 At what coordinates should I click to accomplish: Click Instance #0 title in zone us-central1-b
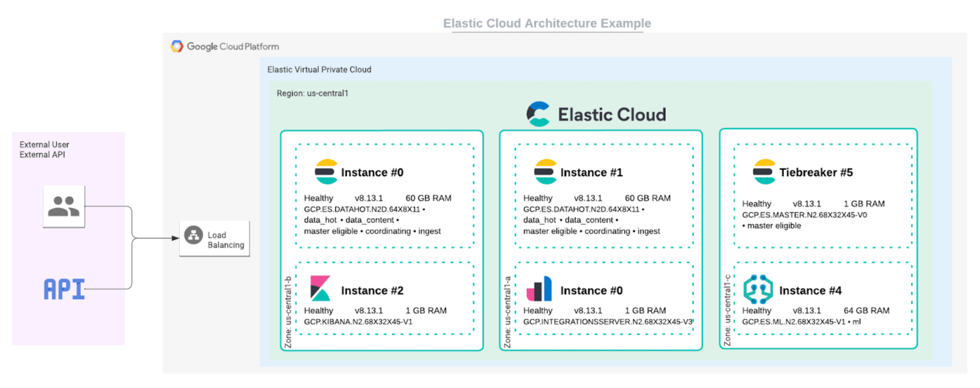[372, 172]
